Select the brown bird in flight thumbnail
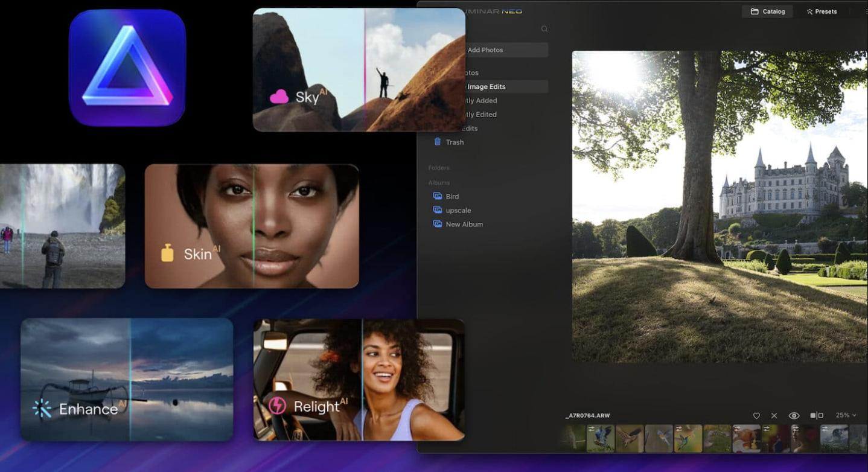This screenshot has width=868, height=472. click(630, 438)
